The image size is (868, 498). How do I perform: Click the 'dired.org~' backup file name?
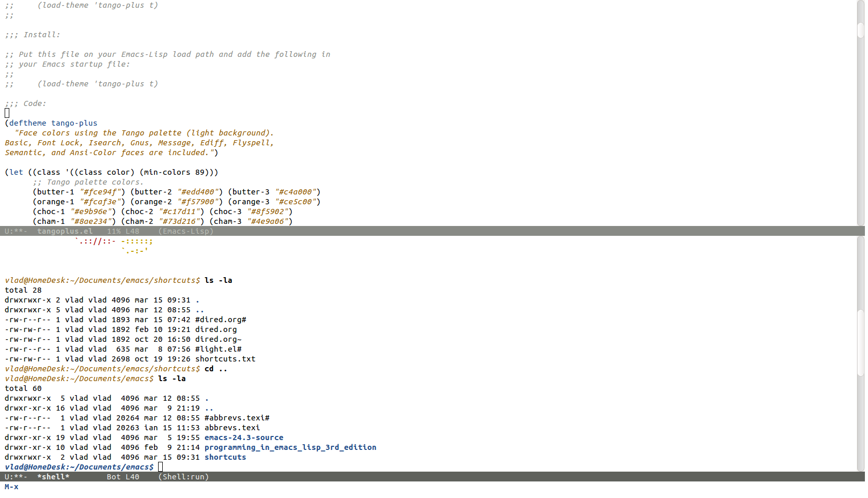219,339
